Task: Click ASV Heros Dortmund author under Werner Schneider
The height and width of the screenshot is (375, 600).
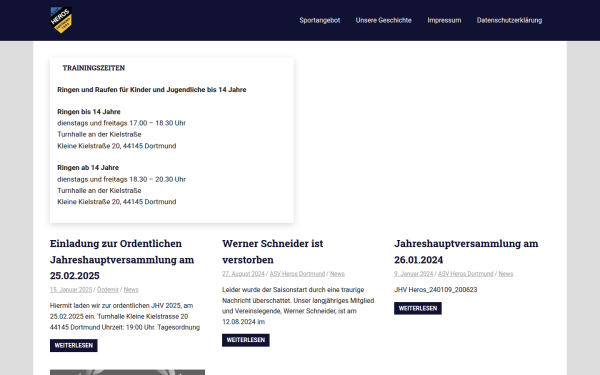Action: (297, 274)
